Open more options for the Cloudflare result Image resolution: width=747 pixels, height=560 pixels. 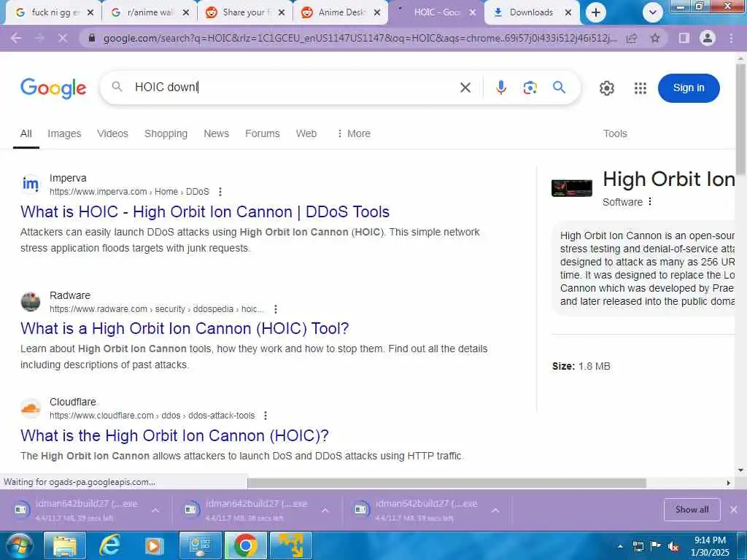[266, 415]
